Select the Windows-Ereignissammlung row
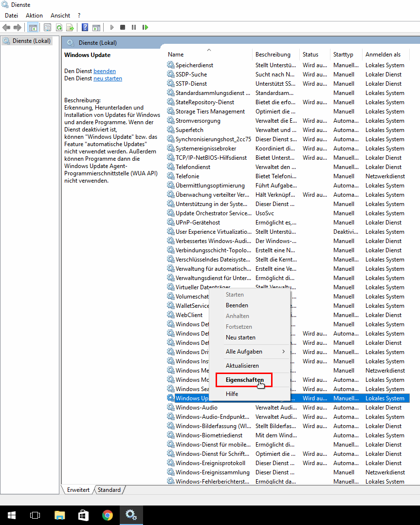420x525 pixels. [288, 472]
